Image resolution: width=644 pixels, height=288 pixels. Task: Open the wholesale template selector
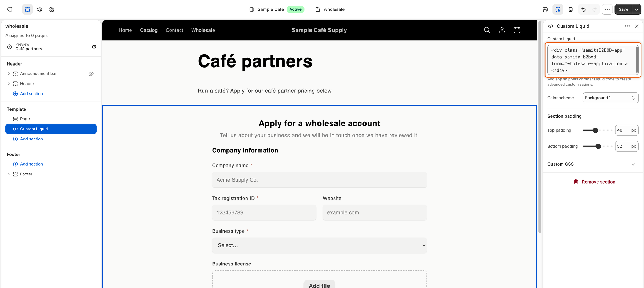[x=330, y=9]
